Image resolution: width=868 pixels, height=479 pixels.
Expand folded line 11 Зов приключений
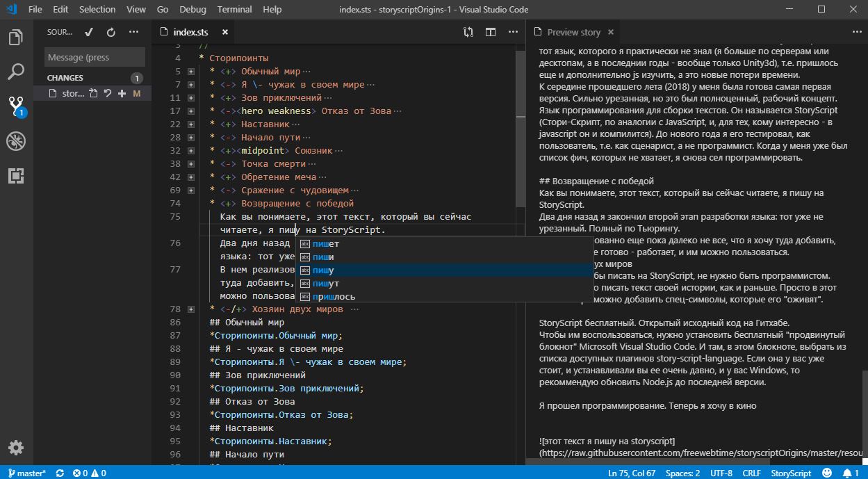[x=190, y=98]
